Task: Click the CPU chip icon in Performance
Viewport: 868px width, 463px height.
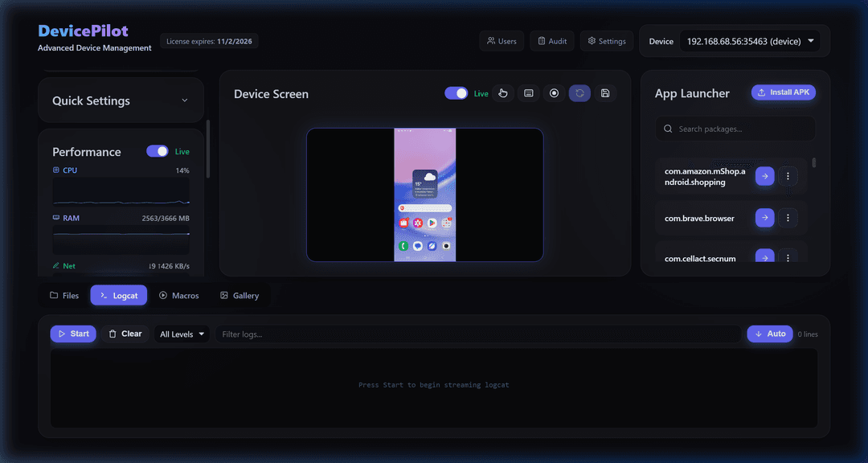Action: coord(56,170)
